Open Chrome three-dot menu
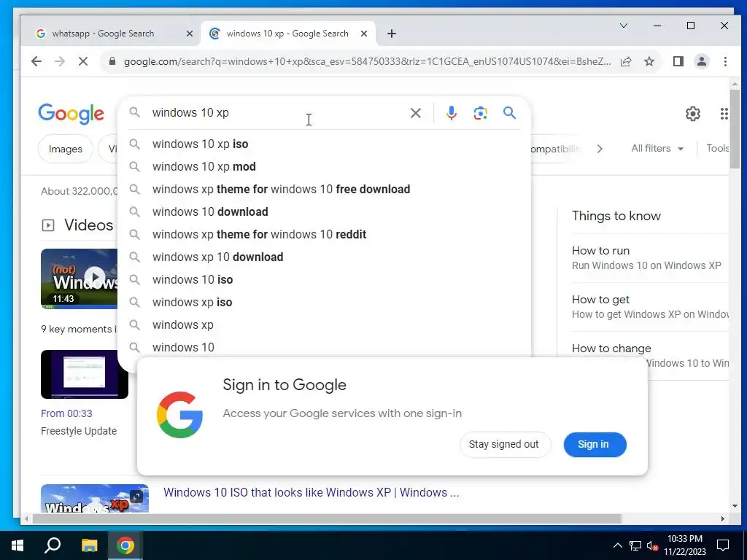747x560 pixels. point(725,61)
